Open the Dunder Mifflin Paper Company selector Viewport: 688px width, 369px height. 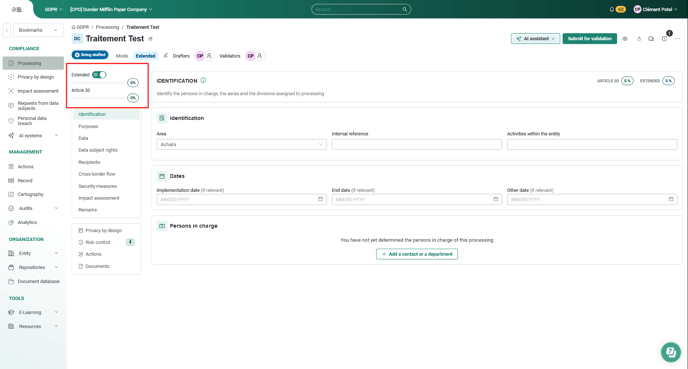(111, 9)
